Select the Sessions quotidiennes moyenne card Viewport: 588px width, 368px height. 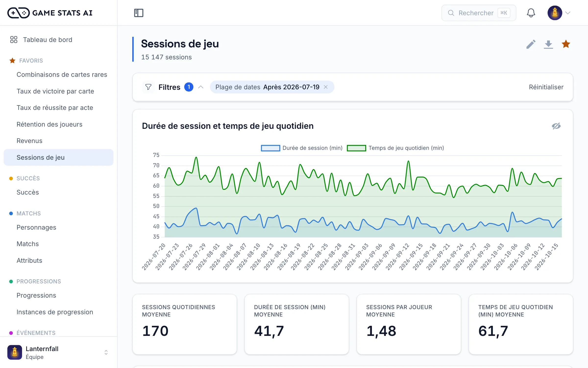184,324
